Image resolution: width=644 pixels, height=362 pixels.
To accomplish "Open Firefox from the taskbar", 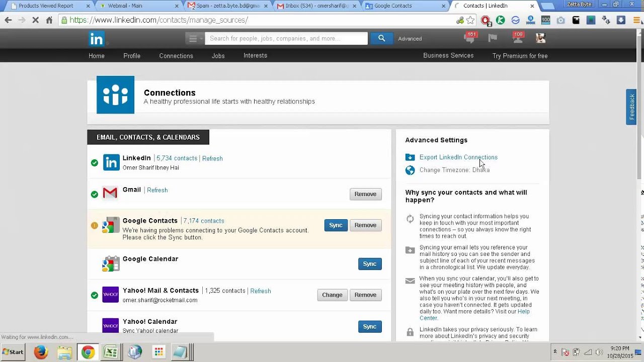I will point(41,352).
